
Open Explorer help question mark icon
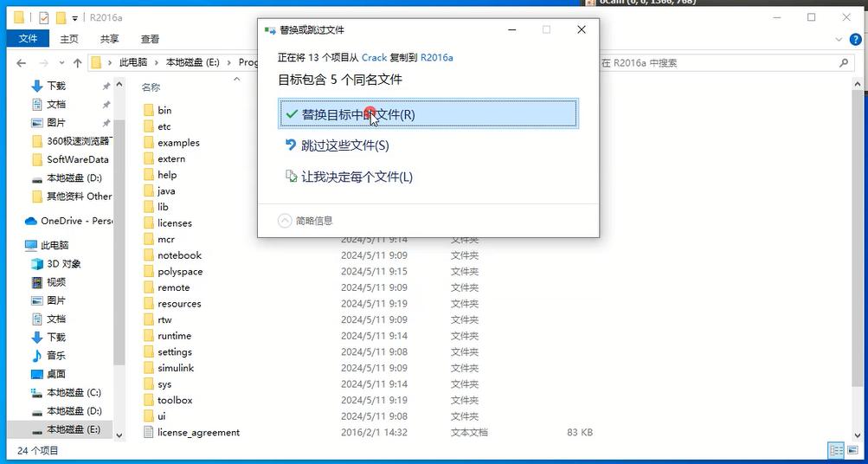[x=855, y=39]
